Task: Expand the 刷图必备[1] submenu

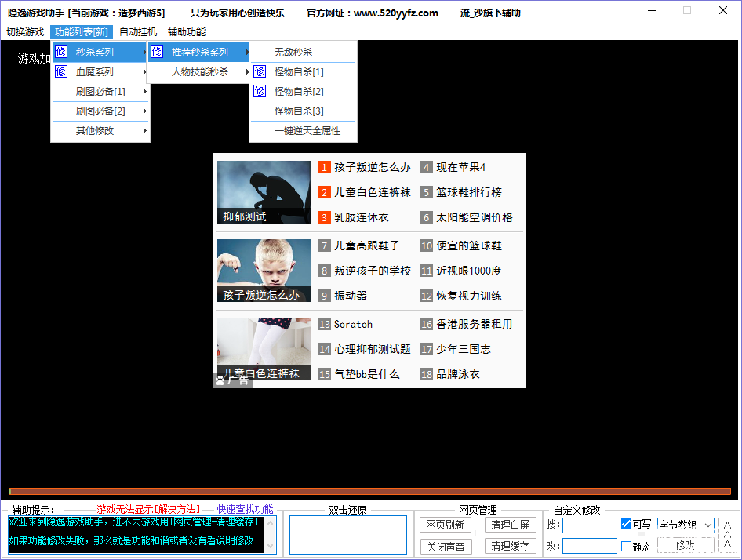Action: [x=100, y=92]
